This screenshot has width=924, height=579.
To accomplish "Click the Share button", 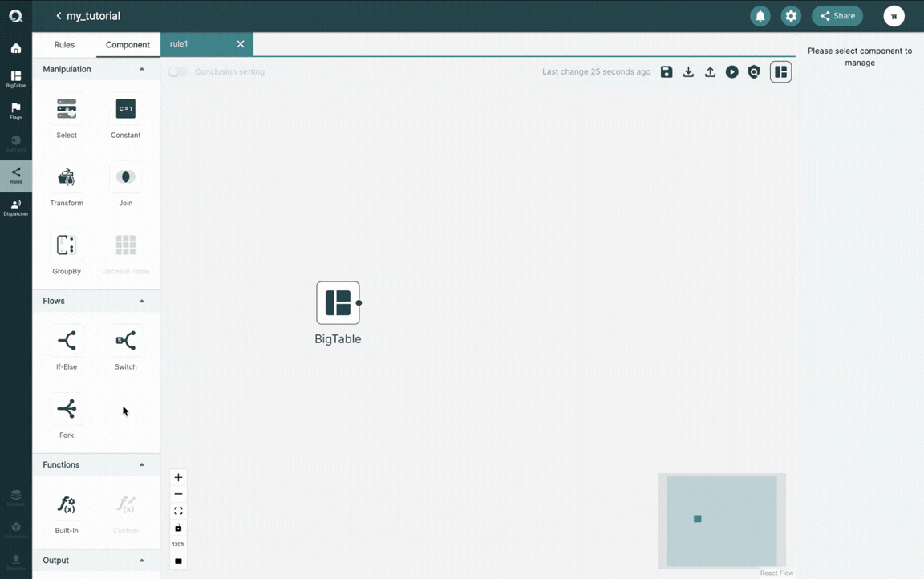I will pyautogui.click(x=837, y=16).
